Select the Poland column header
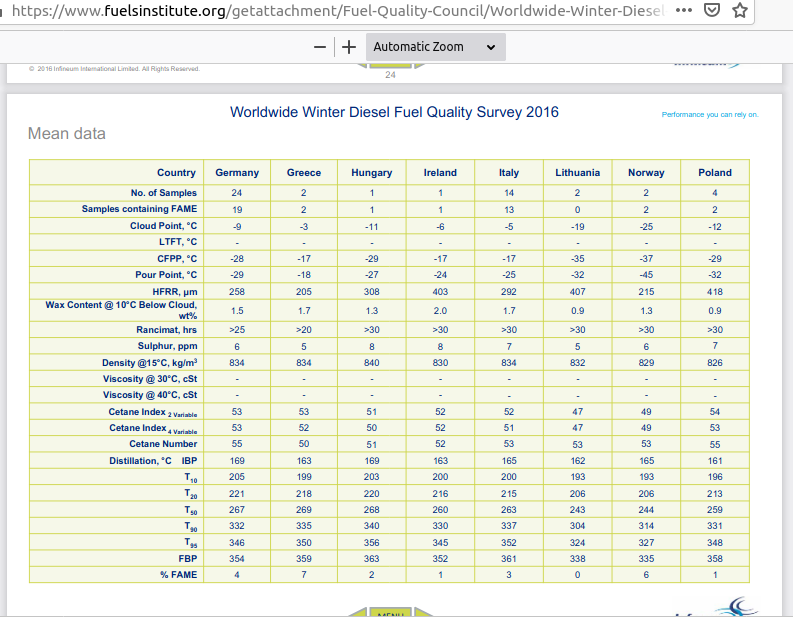793x617 pixels. coord(715,172)
